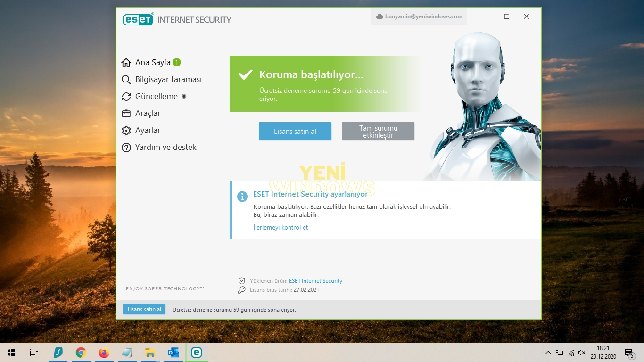644x362 pixels.
Task: Click the blue info icon in the notification
Action: 242,196
